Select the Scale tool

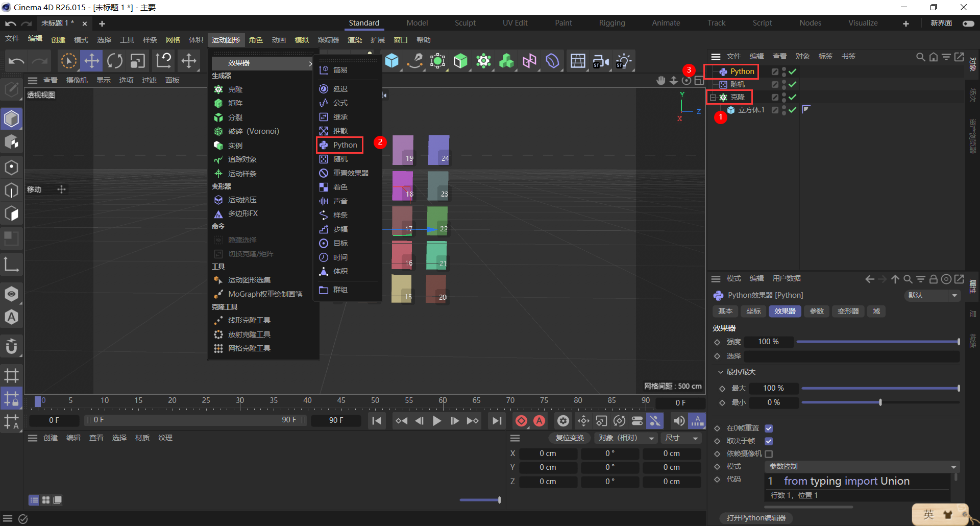pos(137,61)
